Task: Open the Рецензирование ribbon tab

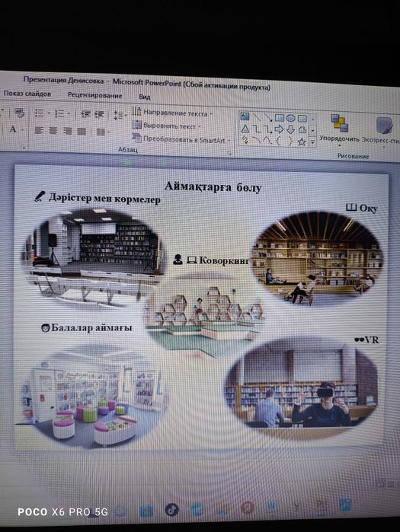Action: (94, 95)
